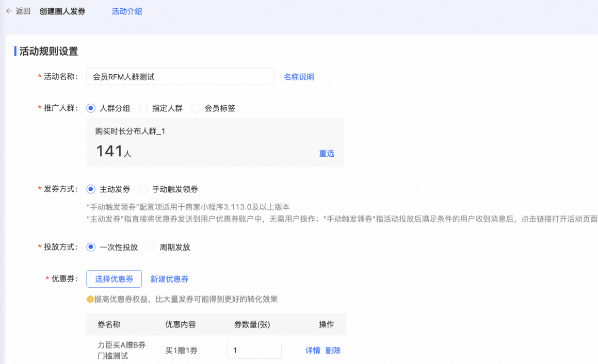Click the 券数量 input showing 1
598x364 pixels.
pyautogui.click(x=254, y=350)
